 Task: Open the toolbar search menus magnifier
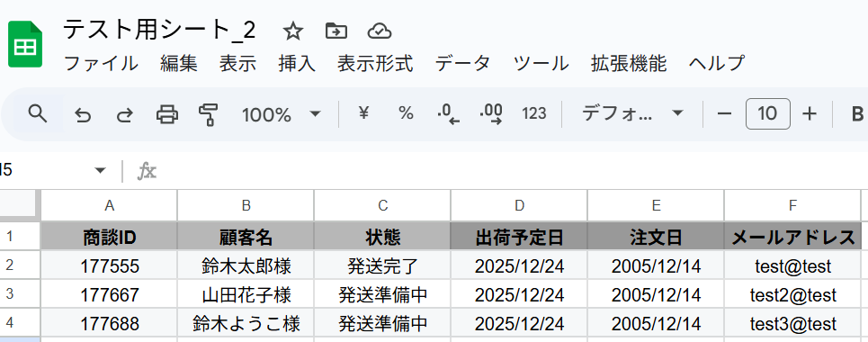(37, 114)
